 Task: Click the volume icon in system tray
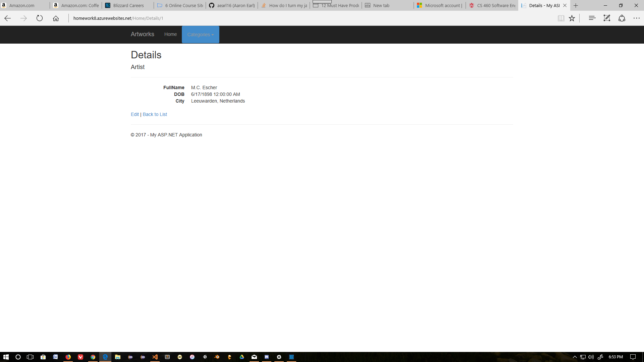pyautogui.click(x=591, y=357)
